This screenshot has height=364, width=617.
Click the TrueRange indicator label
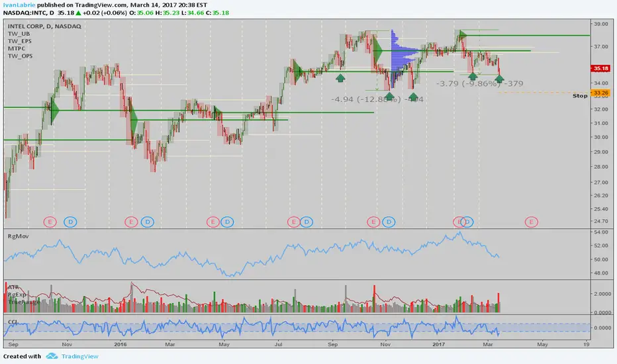point(24,301)
